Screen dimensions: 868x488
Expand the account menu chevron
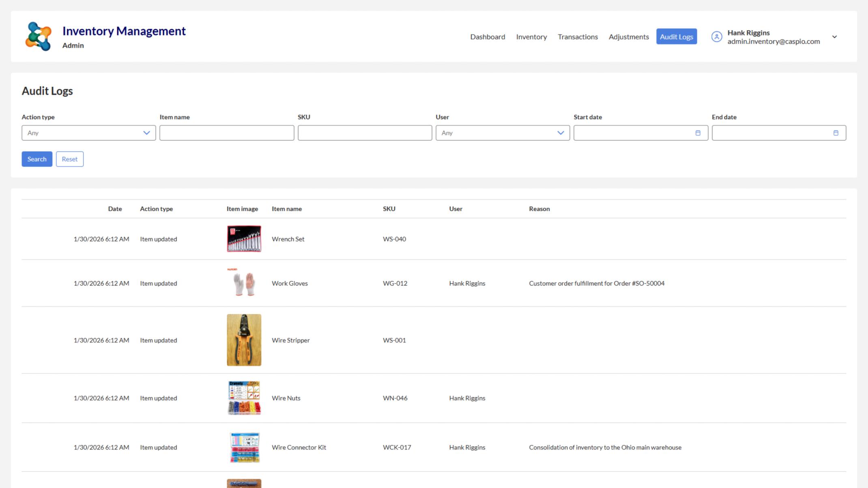(835, 36)
